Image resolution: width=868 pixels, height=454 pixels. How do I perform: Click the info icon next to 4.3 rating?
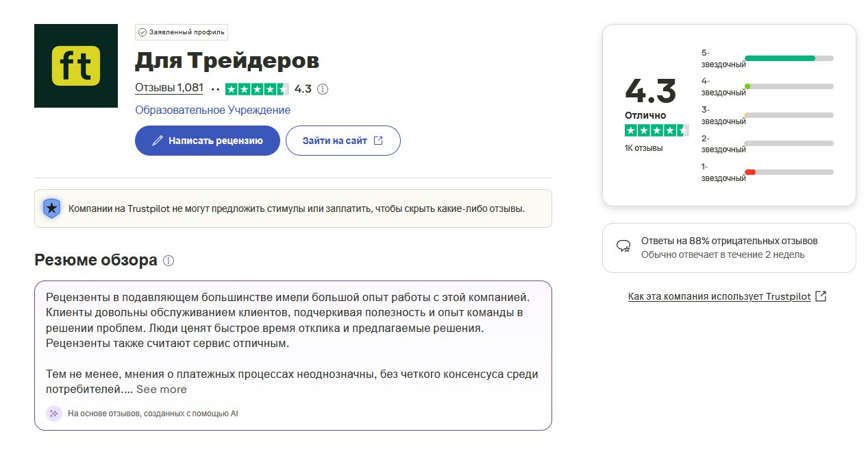[323, 89]
